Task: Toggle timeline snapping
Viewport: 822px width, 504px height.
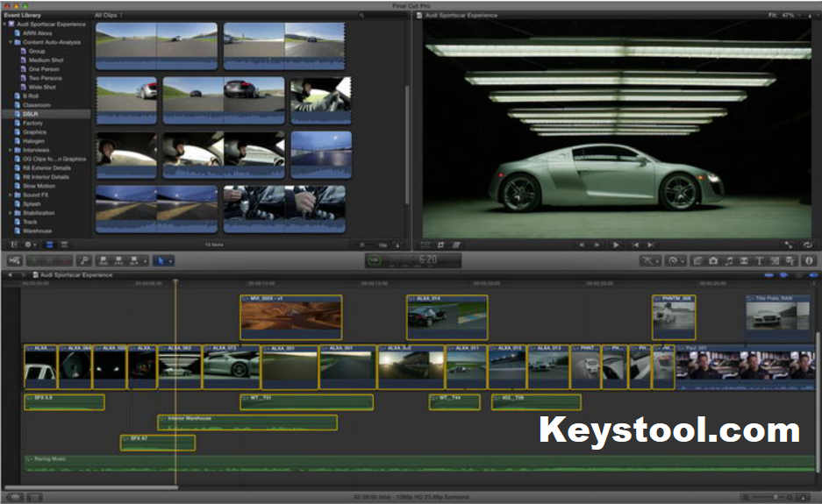Action: [813, 274]
